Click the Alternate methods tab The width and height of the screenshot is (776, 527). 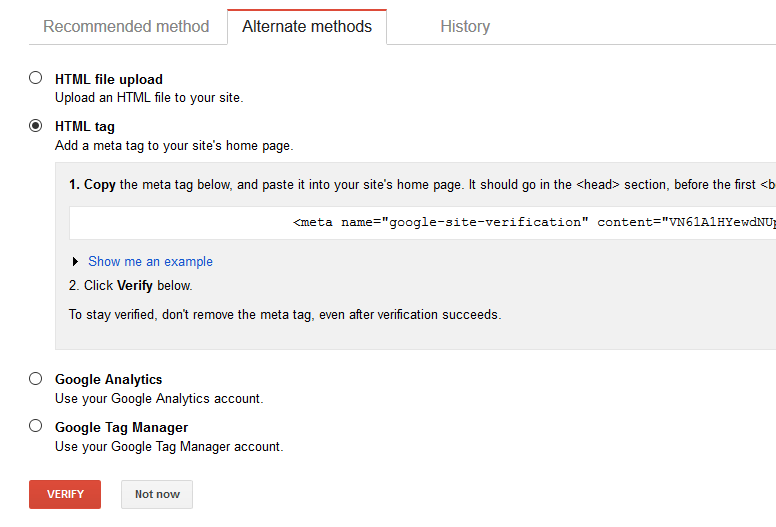[x=307, y=26]
